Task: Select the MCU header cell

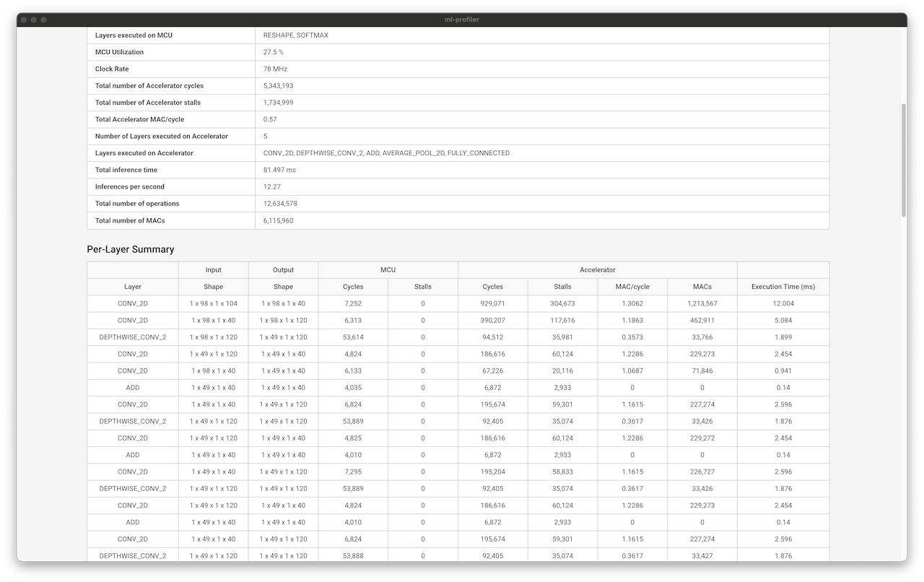Action: 388,269
